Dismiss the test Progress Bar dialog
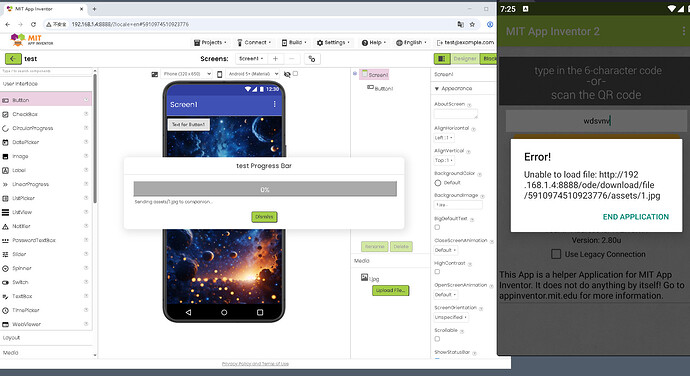The image size is (690, 376). click(x=264, y=217)
